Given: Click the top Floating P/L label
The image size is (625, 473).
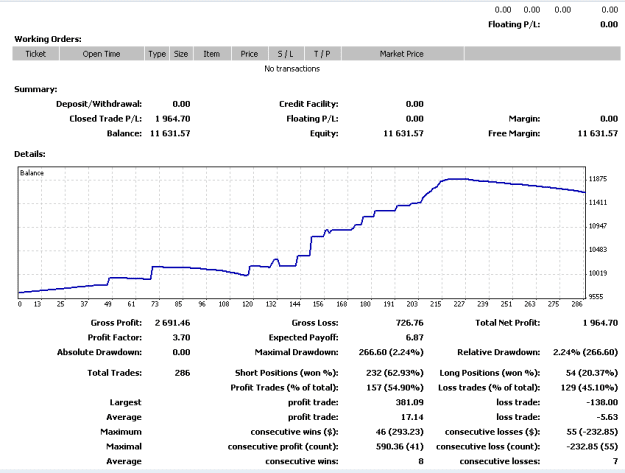Looking at the screenshot, I should pos(514,25).
